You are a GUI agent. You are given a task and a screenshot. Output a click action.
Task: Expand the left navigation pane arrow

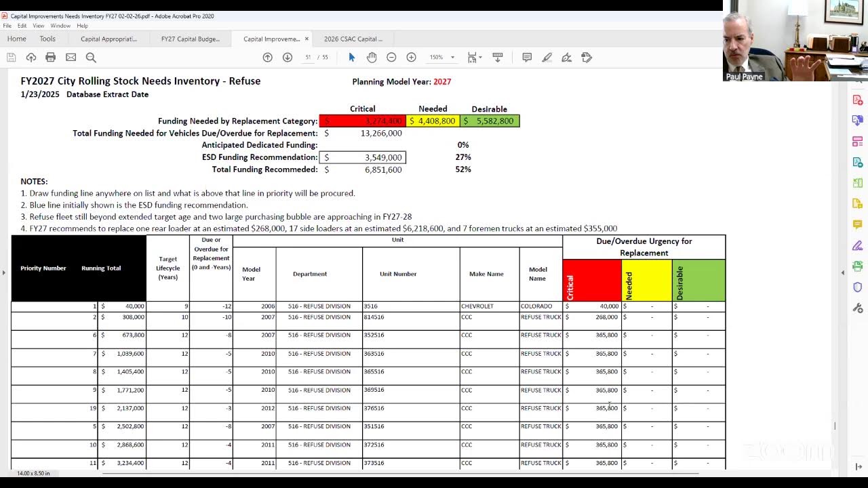(3, 272)
